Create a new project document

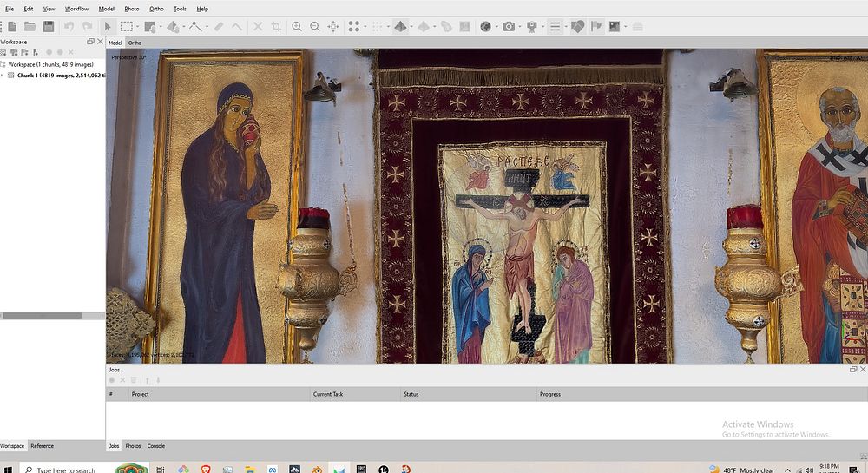pyautogui.click(x=11, y=27)
